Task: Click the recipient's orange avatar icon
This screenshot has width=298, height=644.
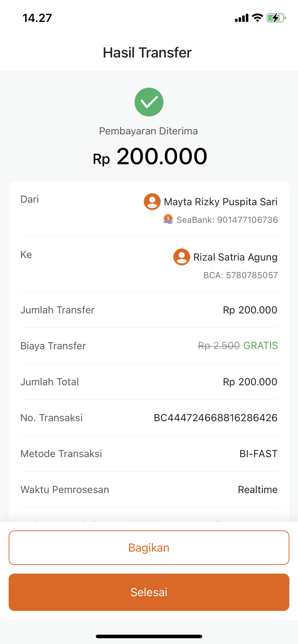Action: pos(182,257)
